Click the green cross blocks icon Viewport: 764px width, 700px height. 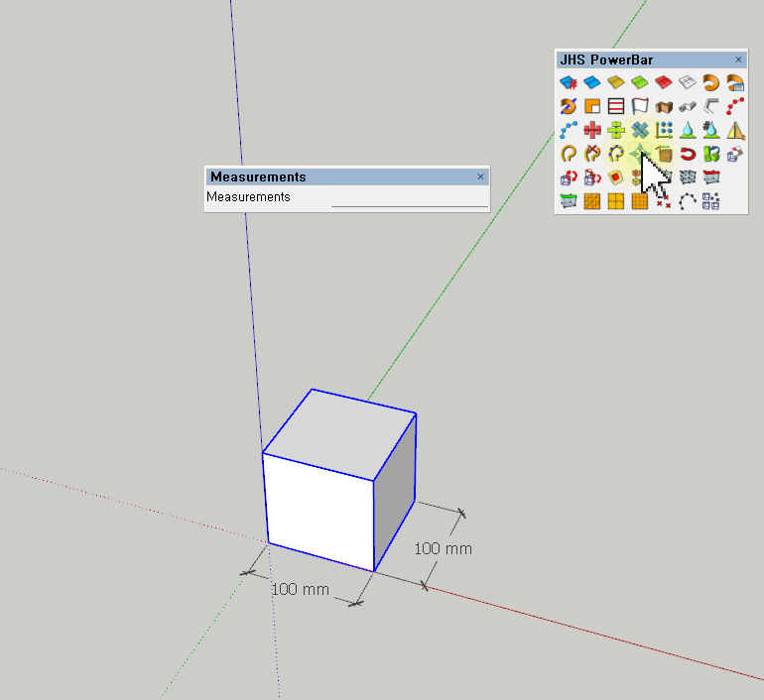(x=616, y=130)
